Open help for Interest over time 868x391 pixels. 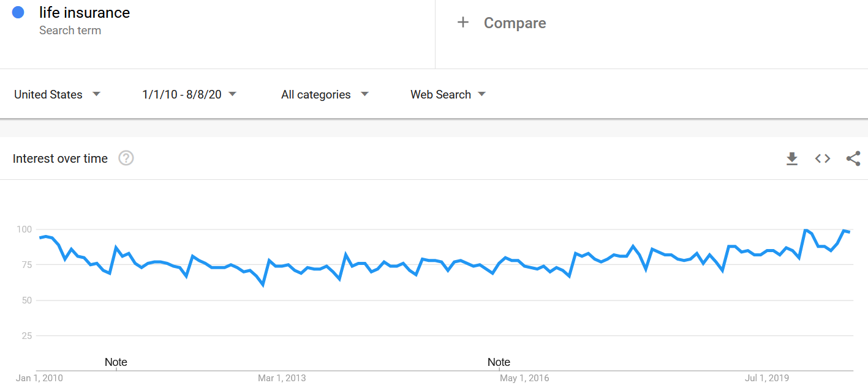(126, 158)
